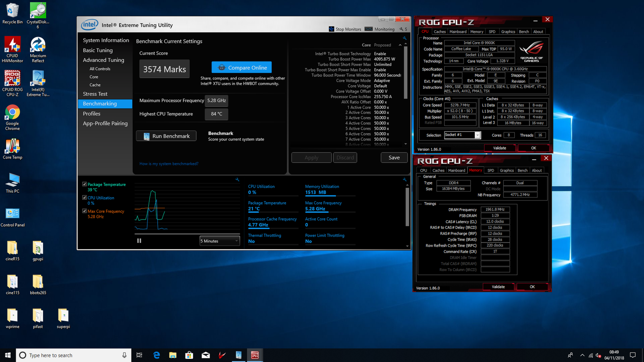
Task: Switch to Mainboard tab in top CPU-Z window
Action: click(458, 32)
